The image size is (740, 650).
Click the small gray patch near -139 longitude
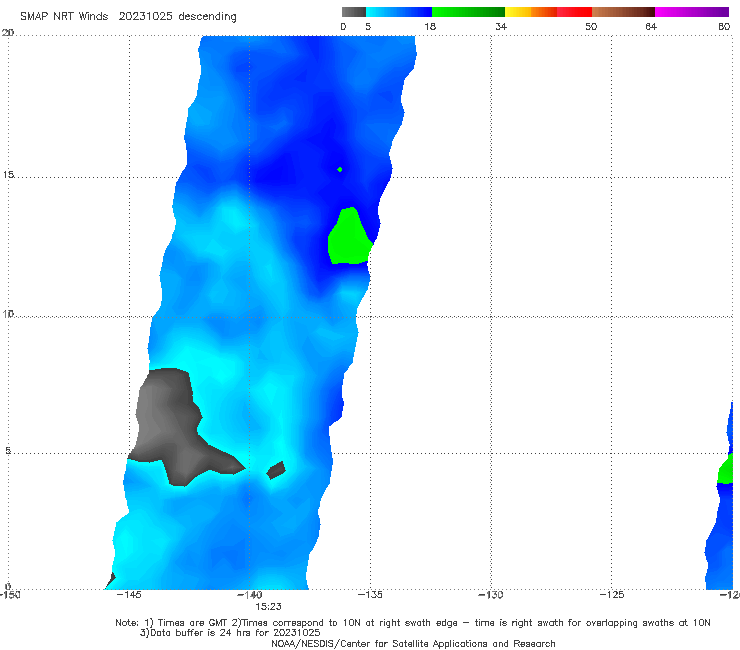coord(276,470)
